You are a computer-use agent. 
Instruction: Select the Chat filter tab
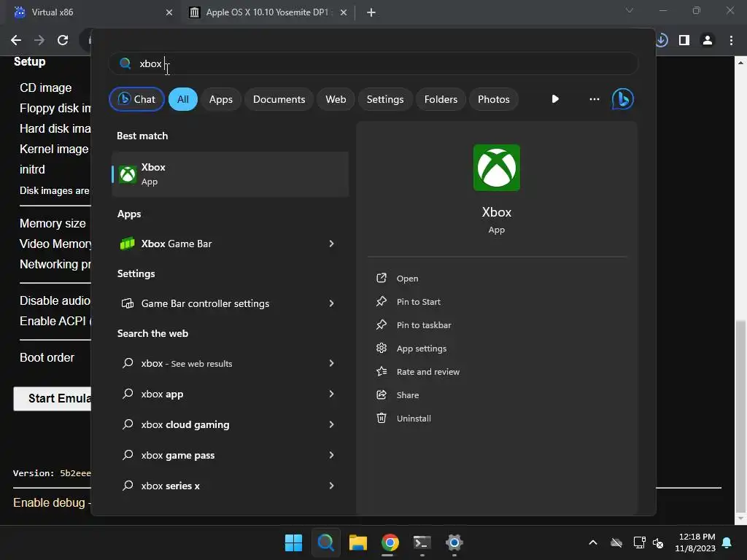click(x=136, y=99)
